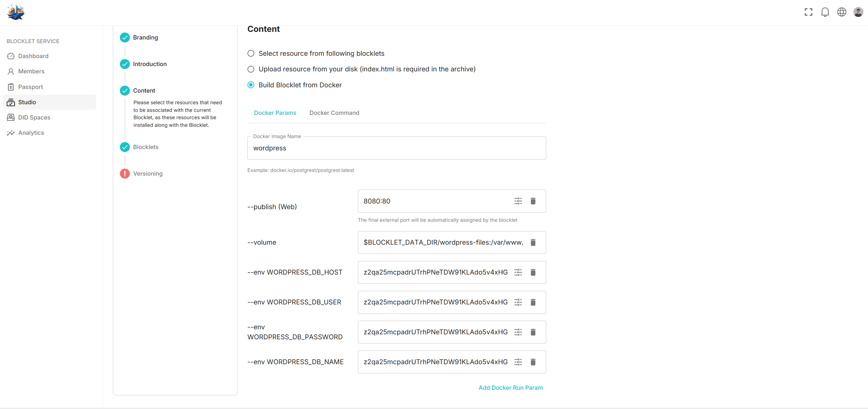Click the user avatar in the header
Viewport: 868px width, 409px height.
[x=858, y=12]
